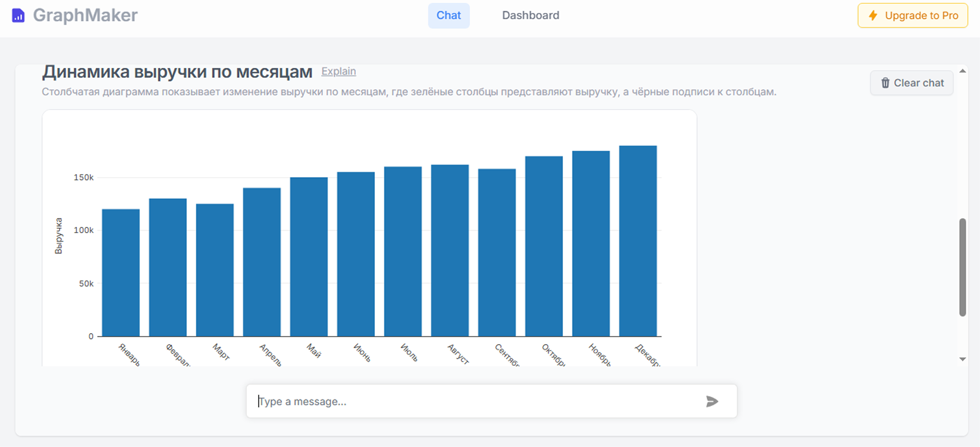Click the Сентябрь revenue bar
The image size is (980, 447).
click(497, 252)
